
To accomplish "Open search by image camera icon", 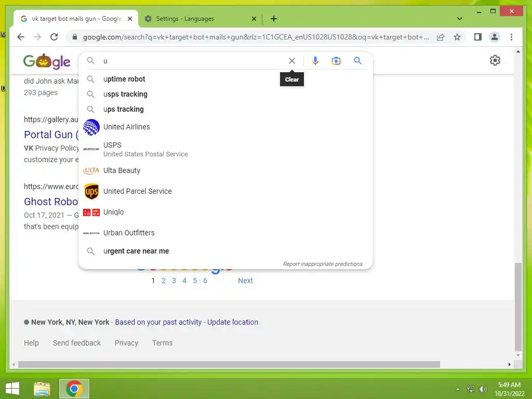I will tap(336, 61).
